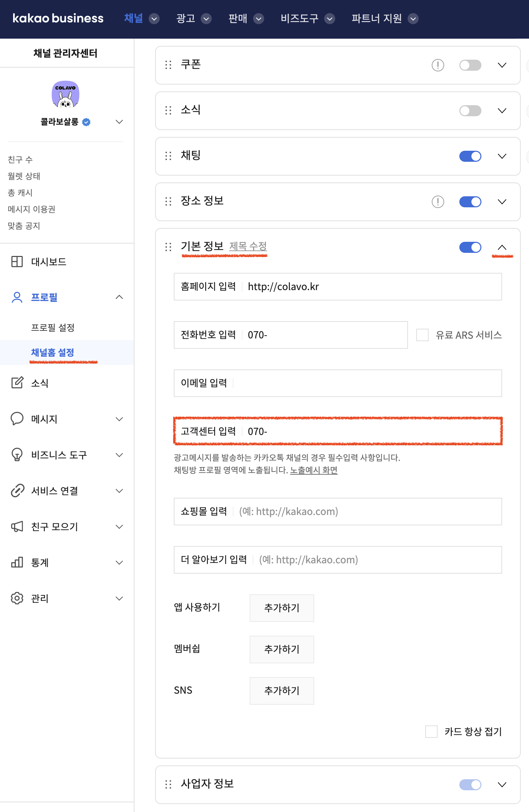The image size is (529, 812).
Task: Click the bar chart 통계 icon
Action: point(17,562)
